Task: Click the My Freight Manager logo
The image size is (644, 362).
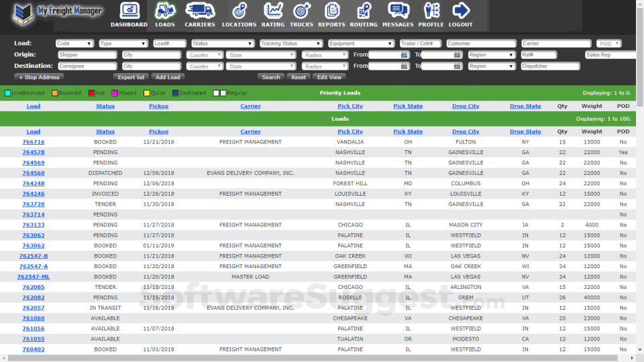Action: pos(58,14)
